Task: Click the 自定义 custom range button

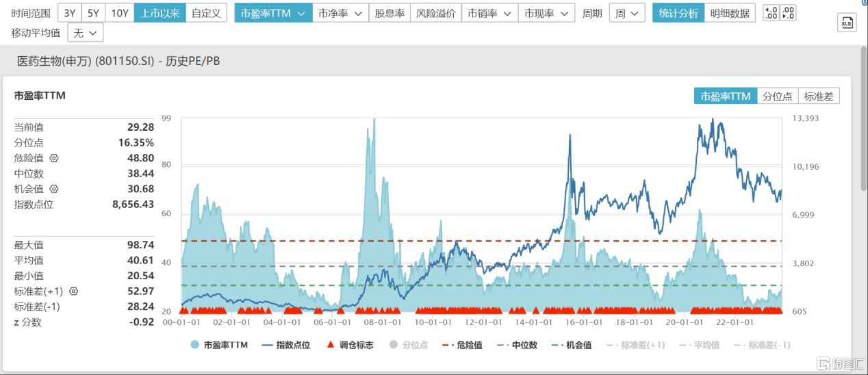Action: pos(206,13)
